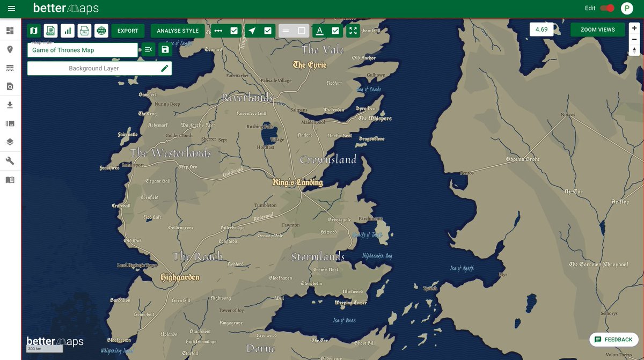Open the ZOOM VIEWS button

[598, 30]
